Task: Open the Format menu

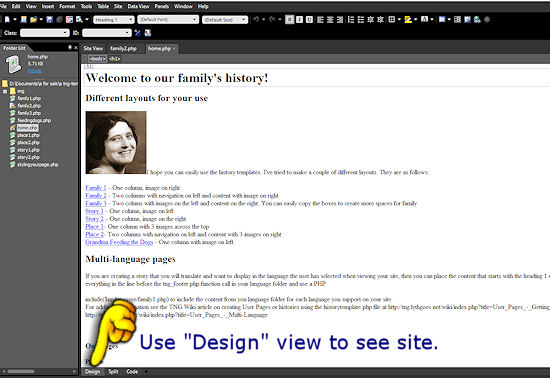Action: tap(67, 6)
